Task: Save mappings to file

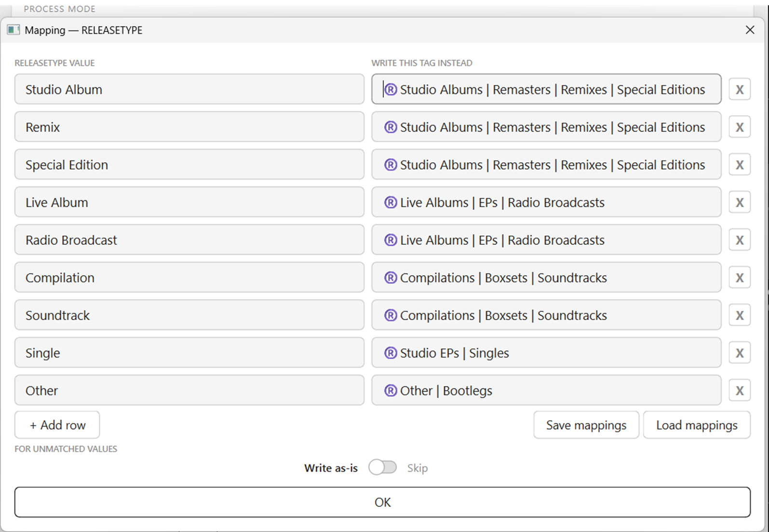Action: pyautogui.click(x=586, y=425)
